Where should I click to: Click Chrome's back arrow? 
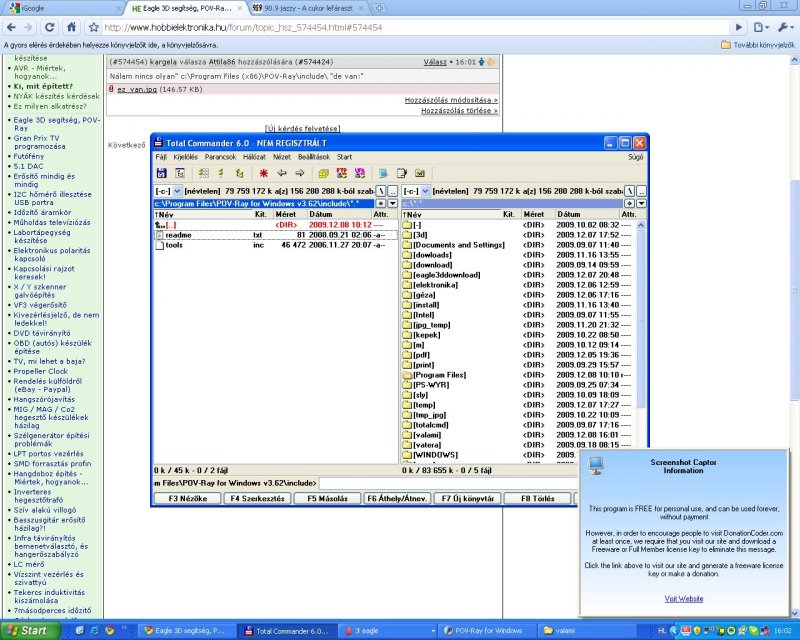[x=11, y=27]
